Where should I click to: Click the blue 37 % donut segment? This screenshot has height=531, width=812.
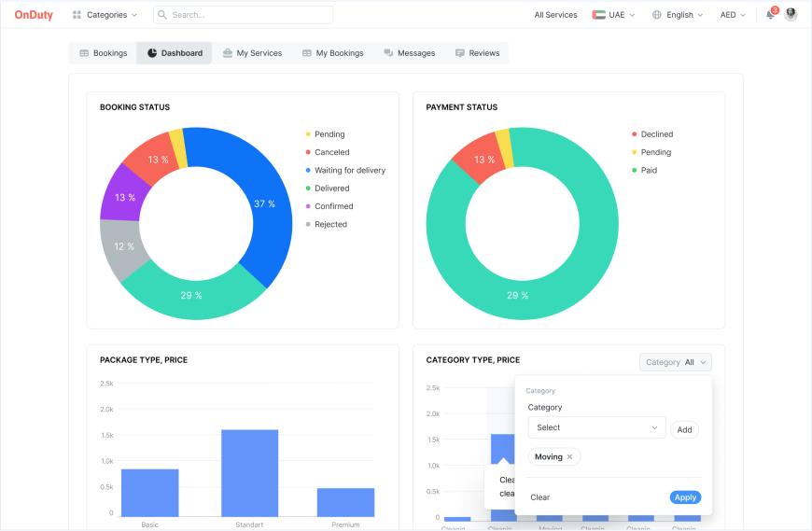point(264,203)
